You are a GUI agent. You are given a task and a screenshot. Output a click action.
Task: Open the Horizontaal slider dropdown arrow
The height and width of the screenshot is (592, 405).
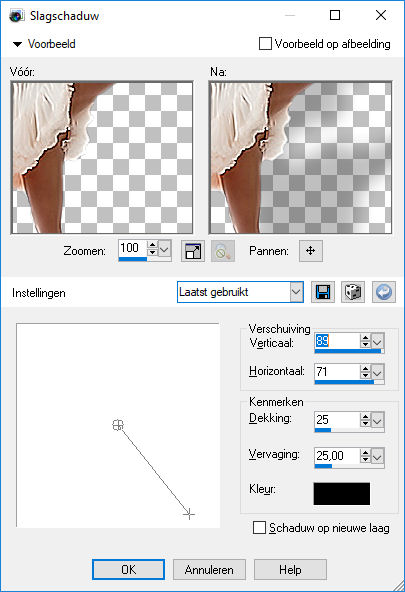click(x=377, y=373)
